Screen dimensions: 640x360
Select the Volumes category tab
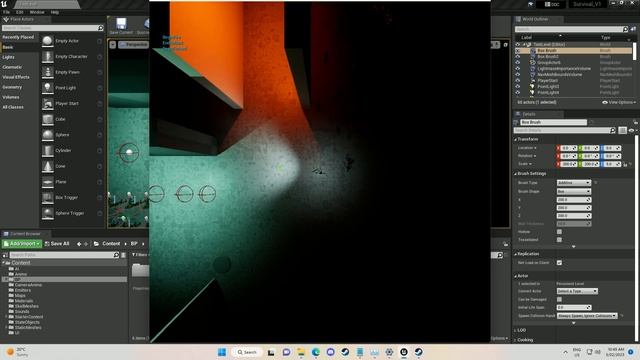point(11,97)
